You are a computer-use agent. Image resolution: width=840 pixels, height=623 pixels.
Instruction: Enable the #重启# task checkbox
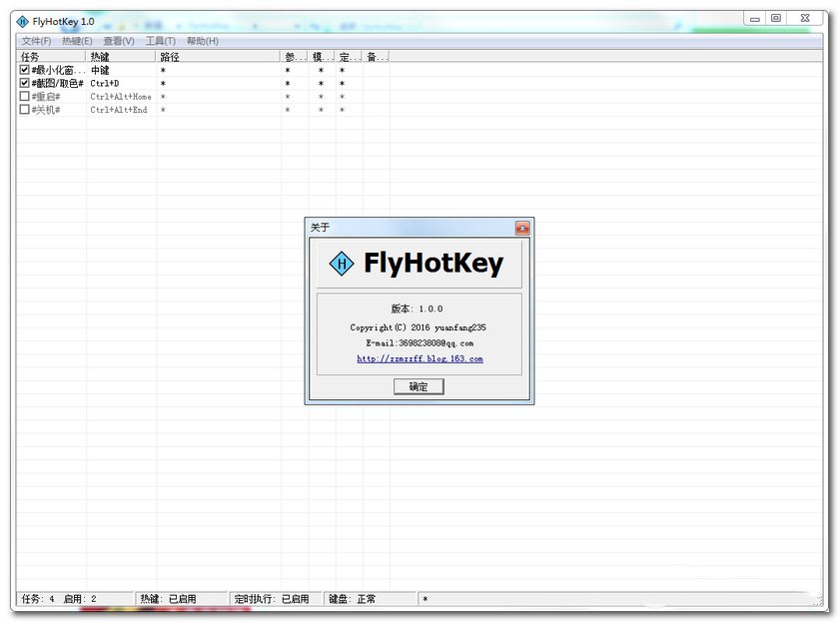(25, 97)
